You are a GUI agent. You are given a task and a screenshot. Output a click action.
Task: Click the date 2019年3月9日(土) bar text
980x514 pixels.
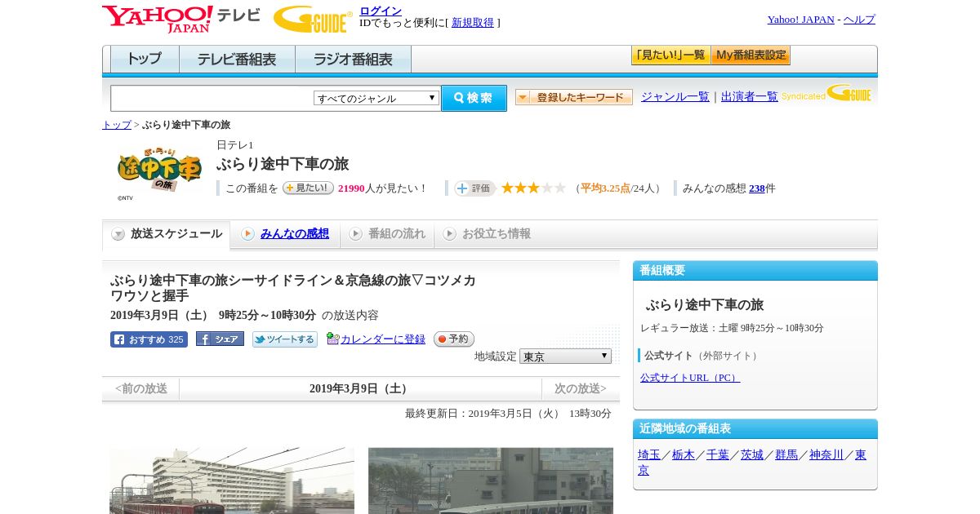pyautogui.click(x=360, y=389)
